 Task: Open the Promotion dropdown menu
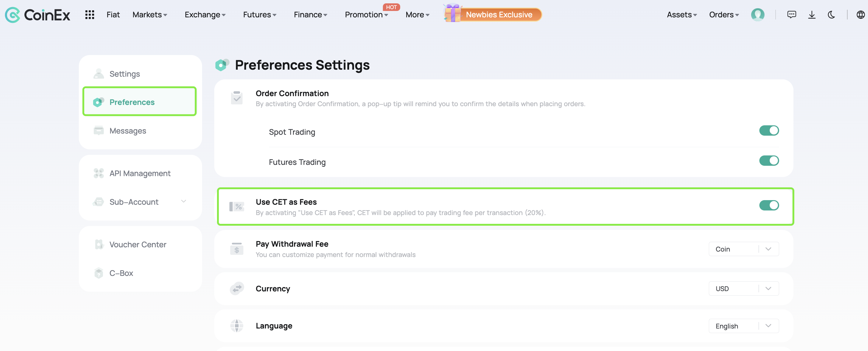click(x=366, y=15)
